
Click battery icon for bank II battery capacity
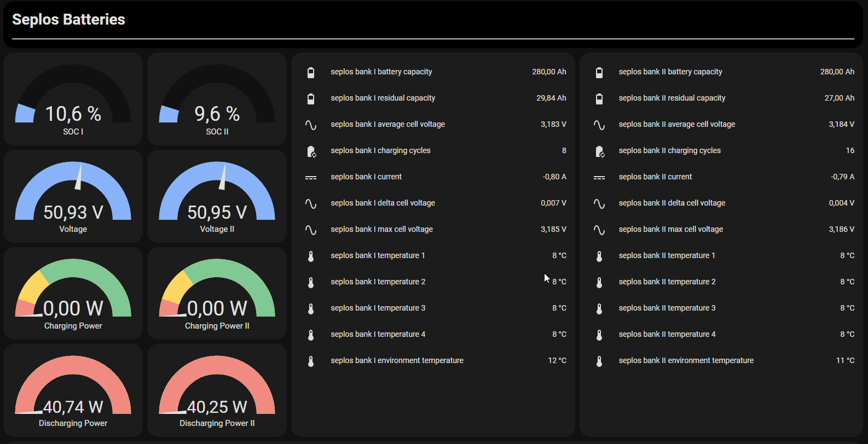pyautogui.click(x=599, y=72)
